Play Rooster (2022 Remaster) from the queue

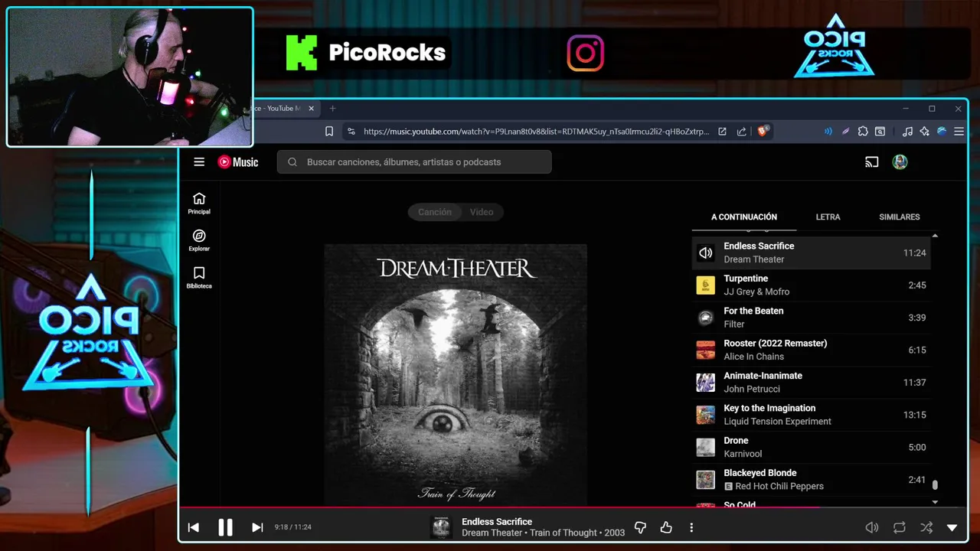[x=812, y=350]
